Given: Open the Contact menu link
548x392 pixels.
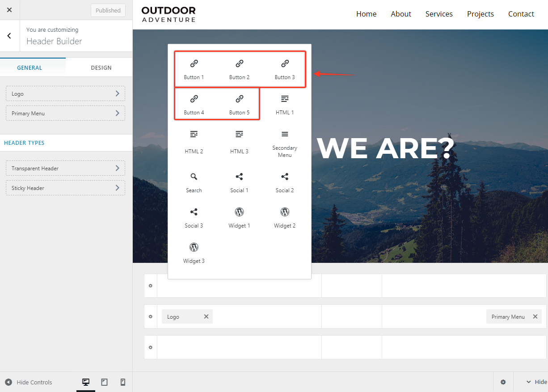Looking at the screenshot, I should 521,14.
